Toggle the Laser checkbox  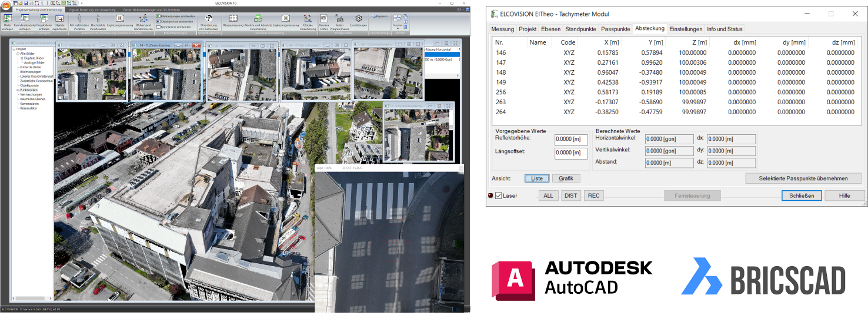pyautogui.click(x=499, y=195)
